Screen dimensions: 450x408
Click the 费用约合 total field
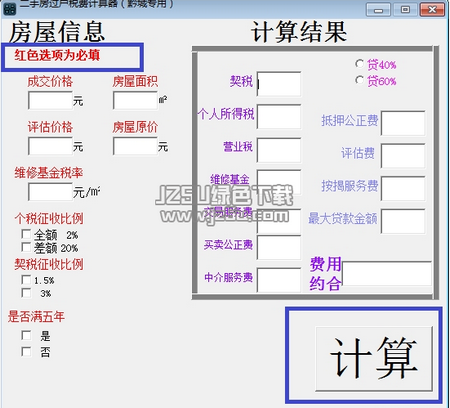coord(387,274)
